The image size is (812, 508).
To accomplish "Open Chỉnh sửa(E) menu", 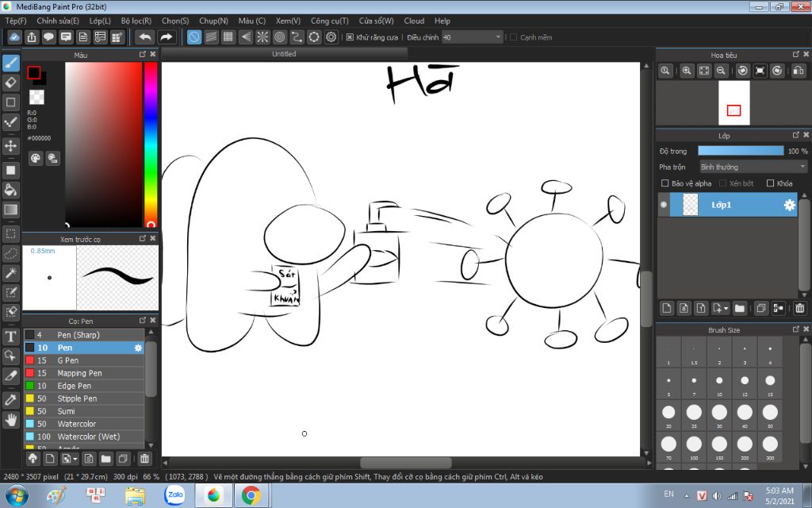I will tap(57, 21).
